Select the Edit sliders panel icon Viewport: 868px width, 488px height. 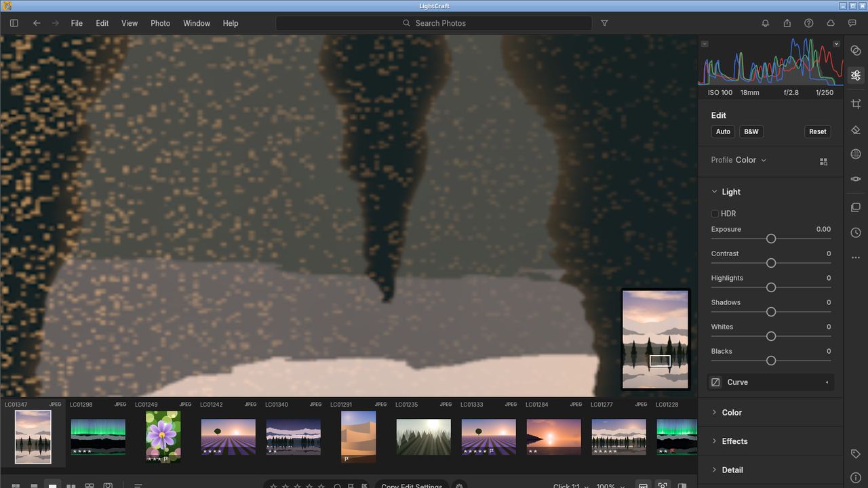[856, 75]
